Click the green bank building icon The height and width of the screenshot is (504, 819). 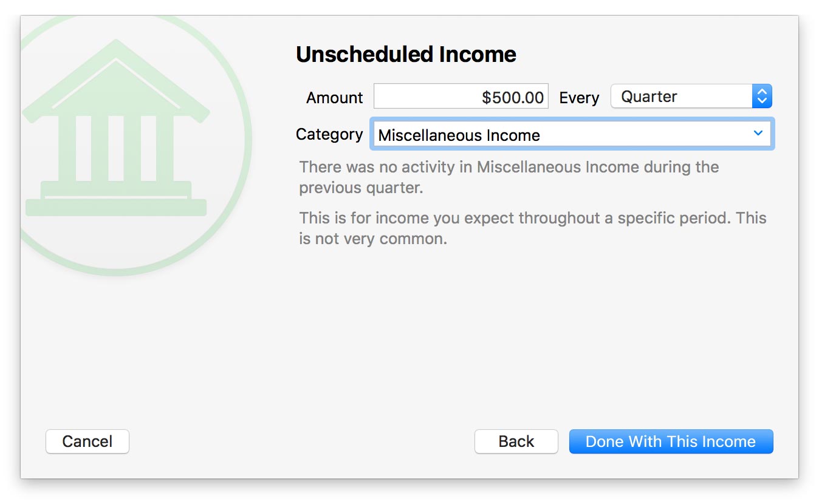[115, 131]
